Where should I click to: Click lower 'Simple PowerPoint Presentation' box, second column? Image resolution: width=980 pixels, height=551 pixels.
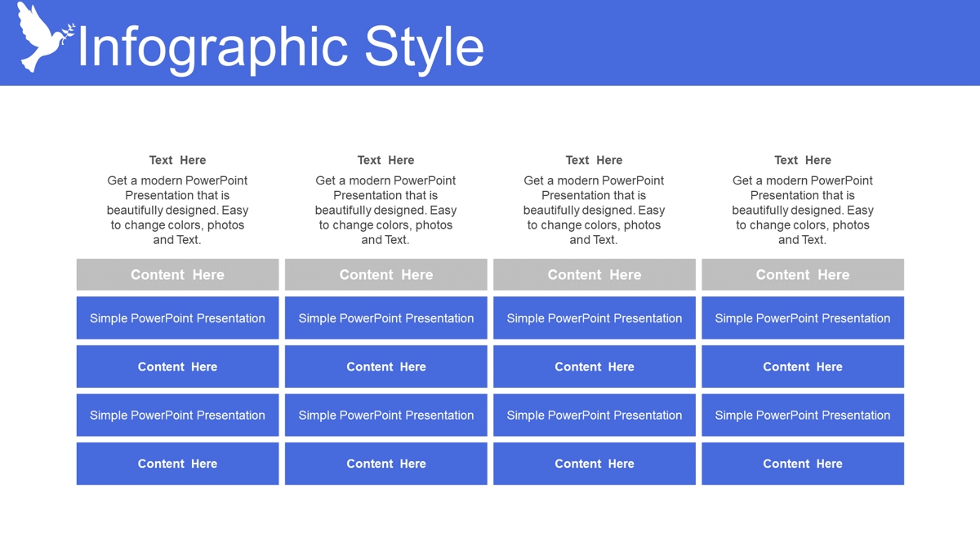[385, 415]
